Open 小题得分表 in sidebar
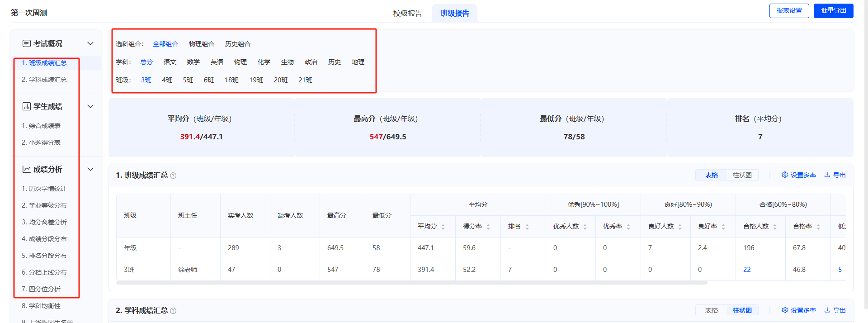The image size is (868, 323). [41, 142]
